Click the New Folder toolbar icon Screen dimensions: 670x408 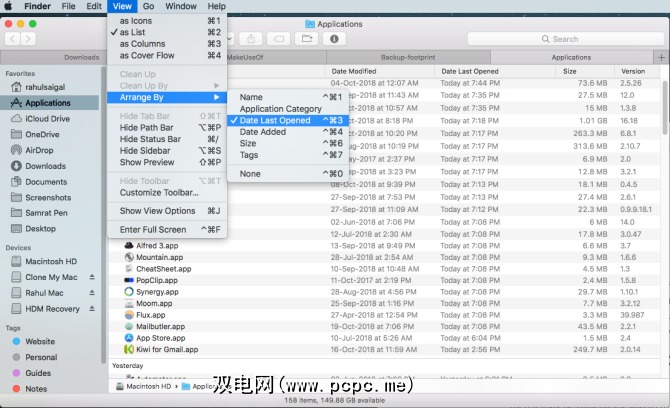[305, 38]
